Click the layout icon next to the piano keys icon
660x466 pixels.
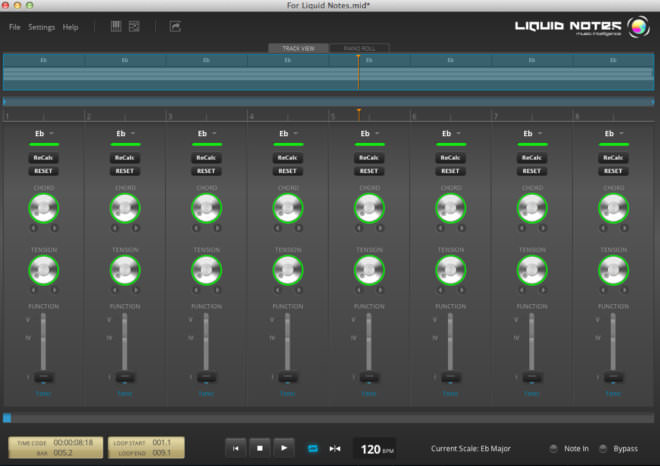coord(134,27)
